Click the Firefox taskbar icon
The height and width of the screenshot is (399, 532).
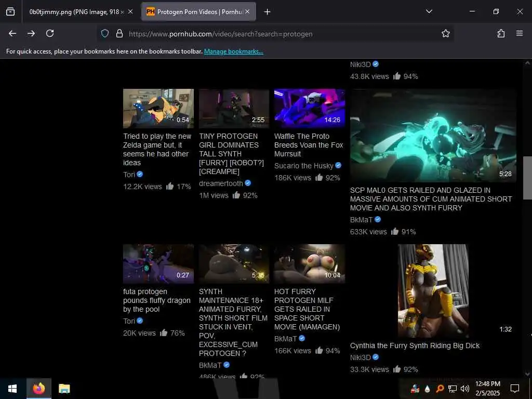38,389
